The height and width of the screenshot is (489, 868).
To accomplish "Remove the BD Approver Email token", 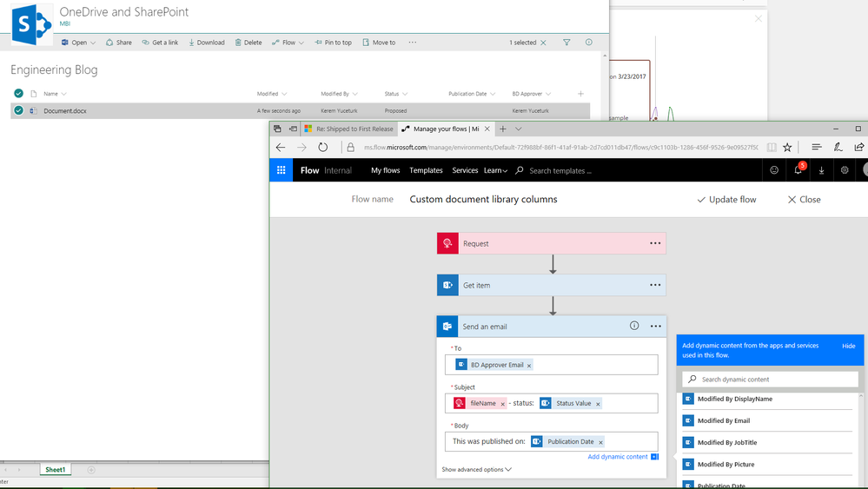I will (529, 366).
